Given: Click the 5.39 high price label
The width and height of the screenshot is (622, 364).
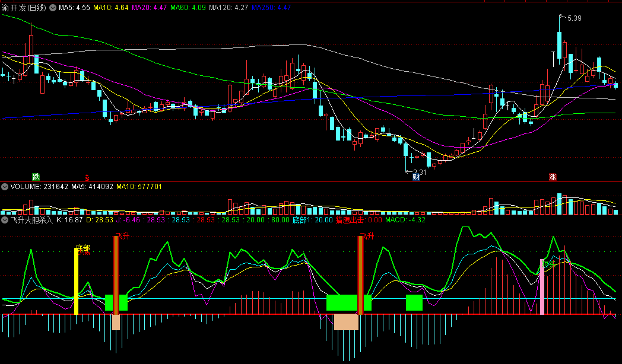Looking at the screenshot, I should coord(575,18).
